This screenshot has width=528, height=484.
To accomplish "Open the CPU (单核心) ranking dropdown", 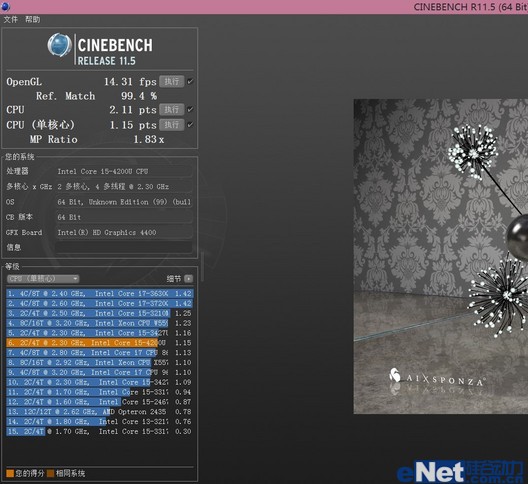I will click(43, 279).
